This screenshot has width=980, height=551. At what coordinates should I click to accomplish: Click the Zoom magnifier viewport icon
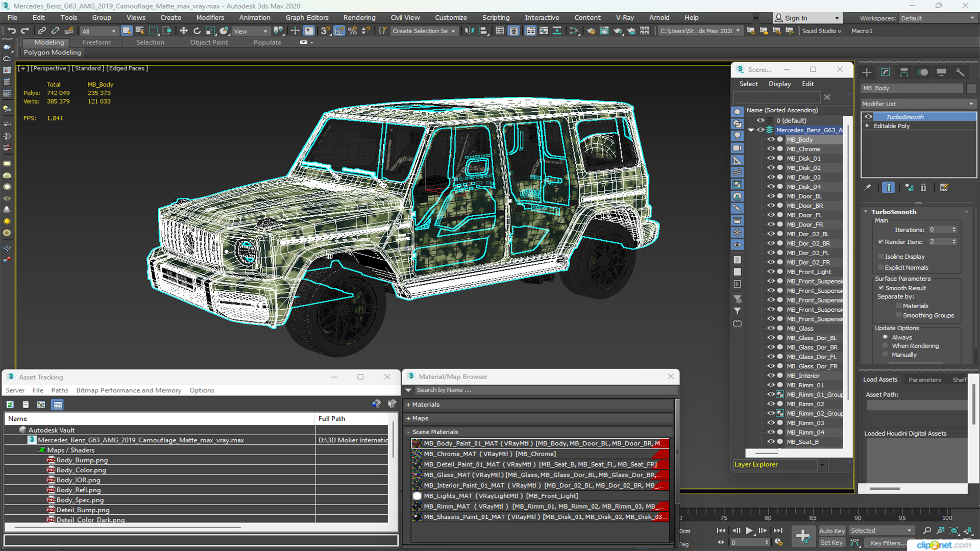[x=927, y=531]
